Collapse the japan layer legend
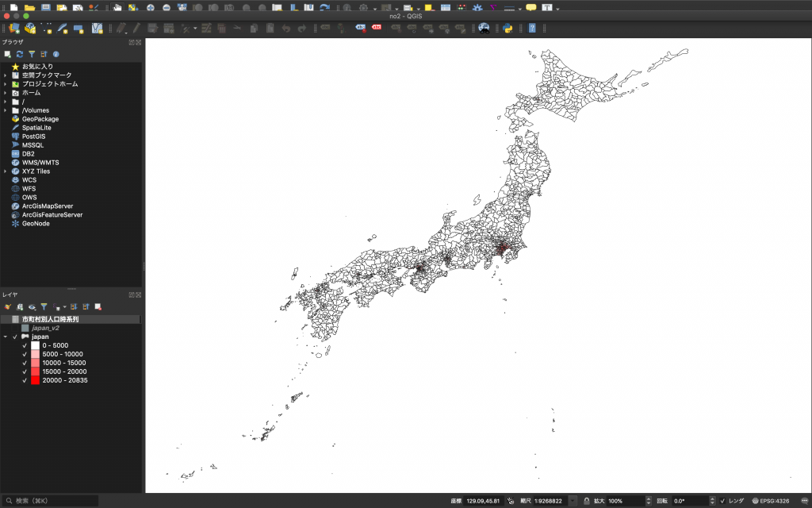Image resolution: width=812 pixels, height=508 pixels. [6, 337]
